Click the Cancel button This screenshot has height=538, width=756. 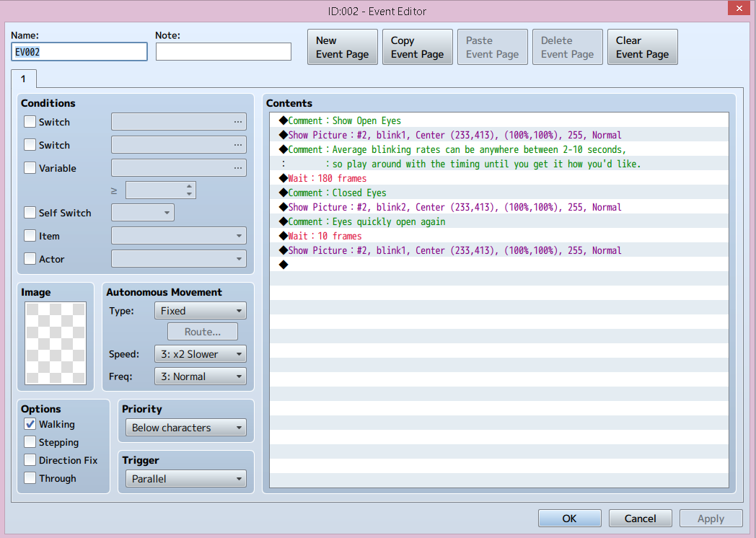point(641,519)
